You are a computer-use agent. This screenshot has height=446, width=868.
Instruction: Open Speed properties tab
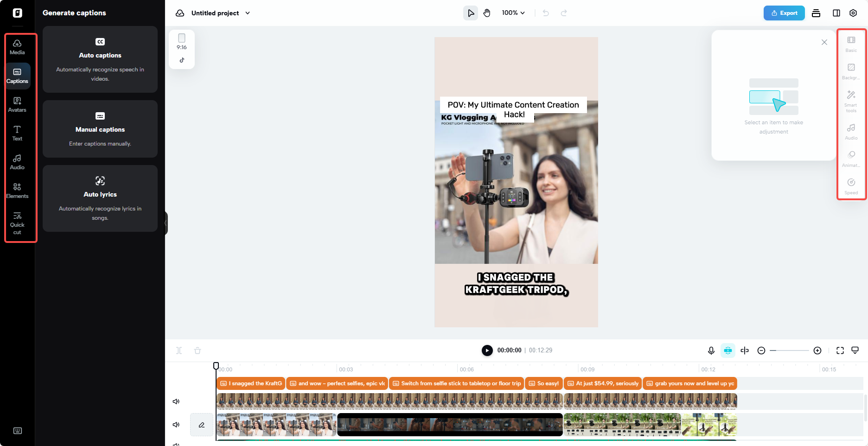click(x=851, y=186)
